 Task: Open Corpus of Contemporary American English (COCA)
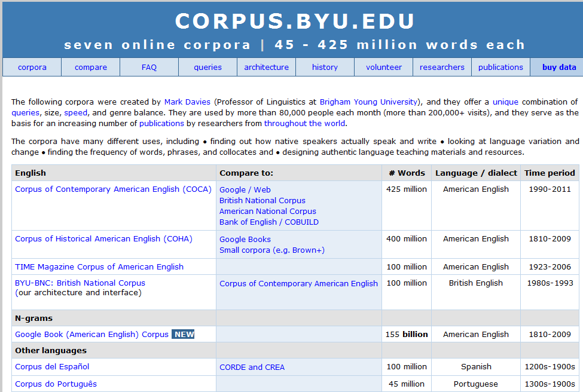click(113, 189)
